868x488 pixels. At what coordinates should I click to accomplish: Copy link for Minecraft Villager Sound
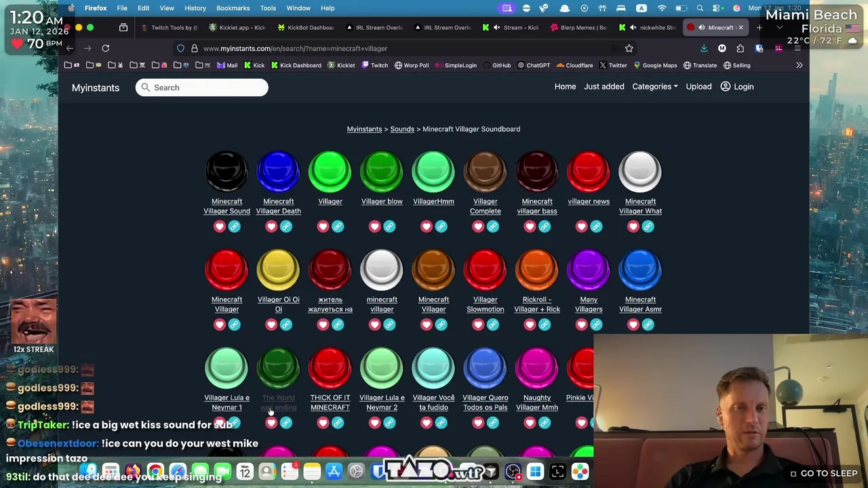(x=234, y=226)
